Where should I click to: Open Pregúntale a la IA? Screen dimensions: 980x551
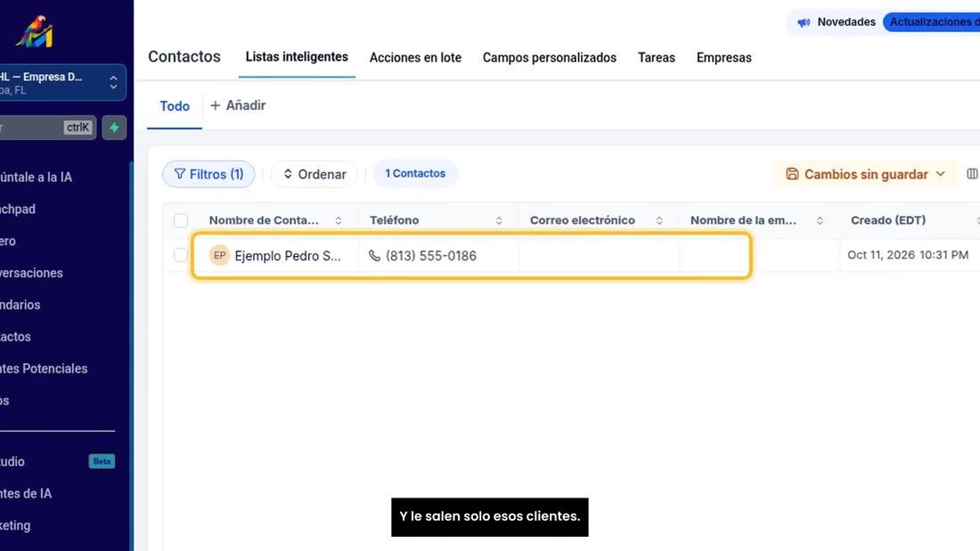[37, 177]
